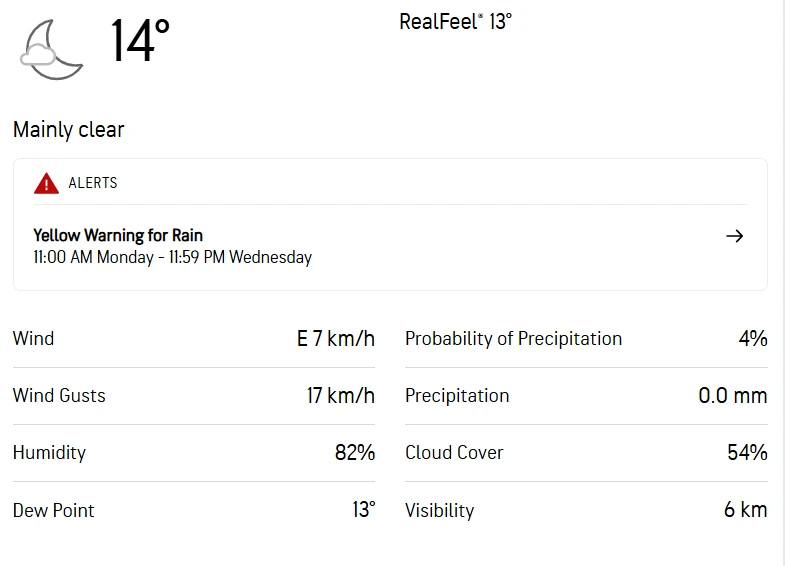
Task: Click the alert time range text
Action: tap(173, 257)
